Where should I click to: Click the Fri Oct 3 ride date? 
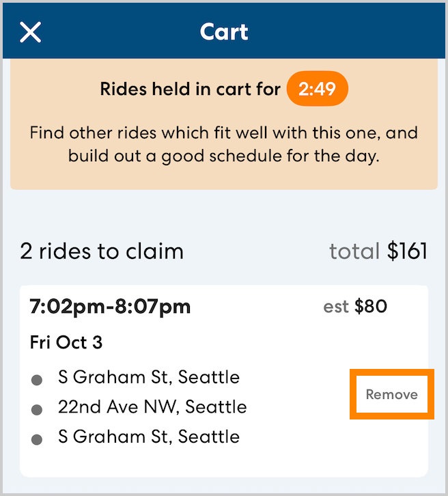point(66,342)
